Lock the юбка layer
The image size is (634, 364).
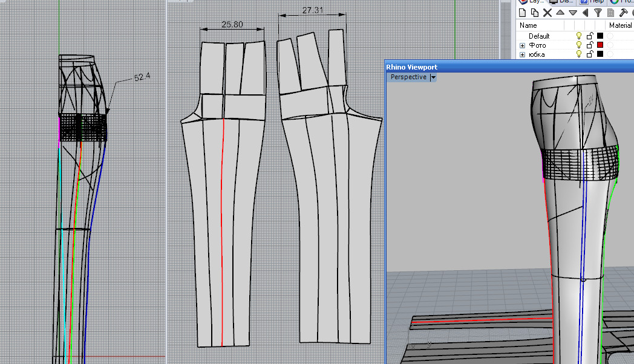(589, 54)
